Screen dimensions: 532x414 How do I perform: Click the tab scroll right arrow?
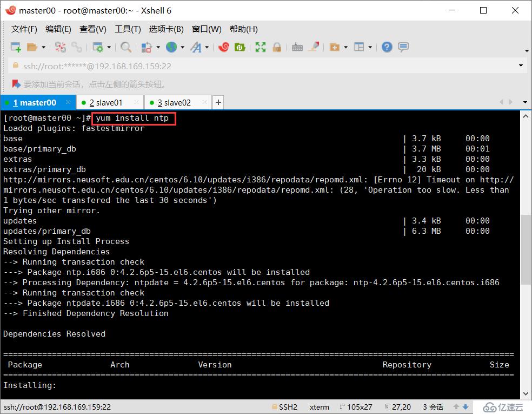(510, 102)
